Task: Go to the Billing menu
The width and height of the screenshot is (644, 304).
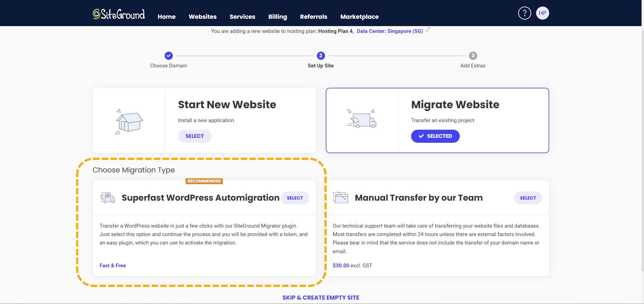Action: pyautogui.click(x=277, y=17)
